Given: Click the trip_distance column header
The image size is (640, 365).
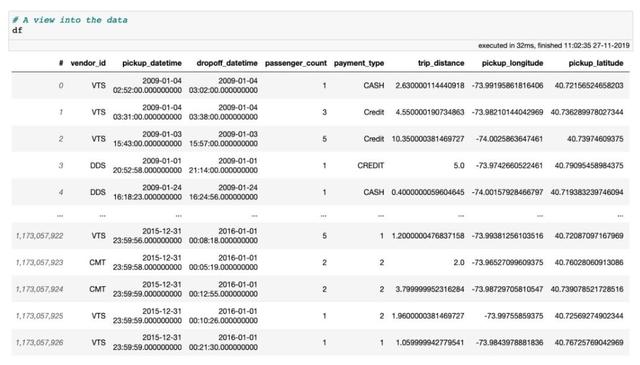Looking at the screenshot, I should pyautogui.click(x=441, y=63).
